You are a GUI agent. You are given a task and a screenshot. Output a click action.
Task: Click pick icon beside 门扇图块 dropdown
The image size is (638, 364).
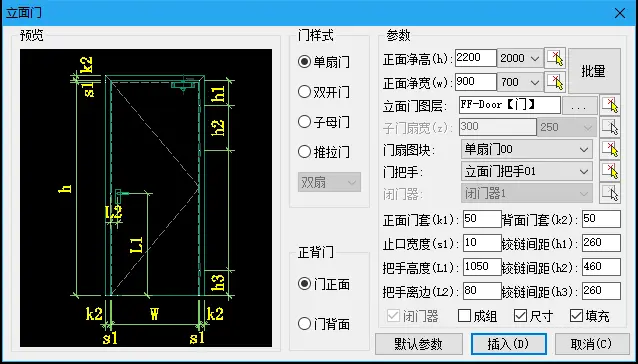(x=610, y=149)
